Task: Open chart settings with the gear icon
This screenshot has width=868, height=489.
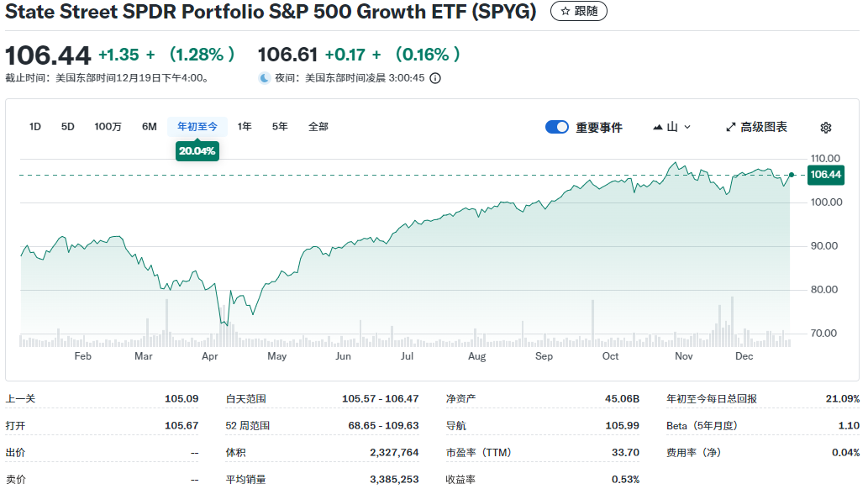Action: [x=826, y=127]
